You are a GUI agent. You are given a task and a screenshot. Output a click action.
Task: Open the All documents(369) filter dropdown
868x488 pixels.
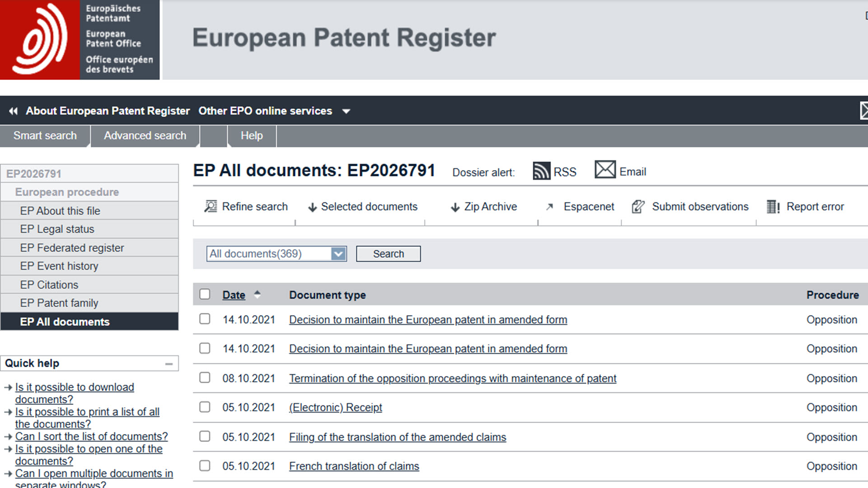pyautogui.click(x=338, y=254)
